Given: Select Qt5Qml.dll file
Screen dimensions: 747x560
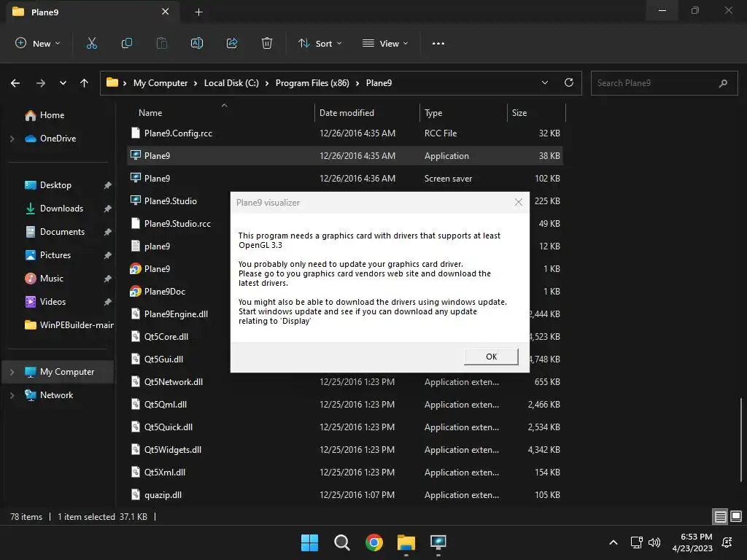Looking at the screenshot, I should click(344, 405).
